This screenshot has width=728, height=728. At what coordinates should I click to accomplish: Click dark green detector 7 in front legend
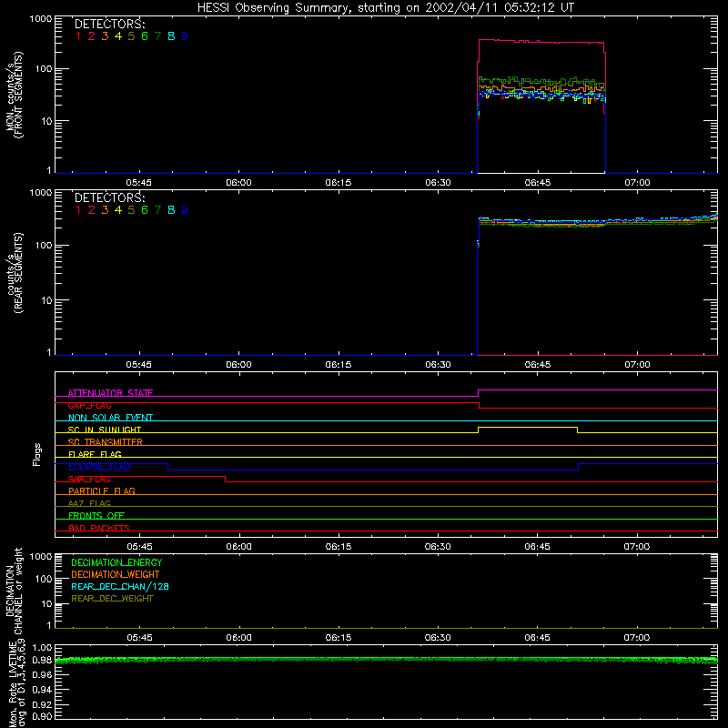coord(157,36)
